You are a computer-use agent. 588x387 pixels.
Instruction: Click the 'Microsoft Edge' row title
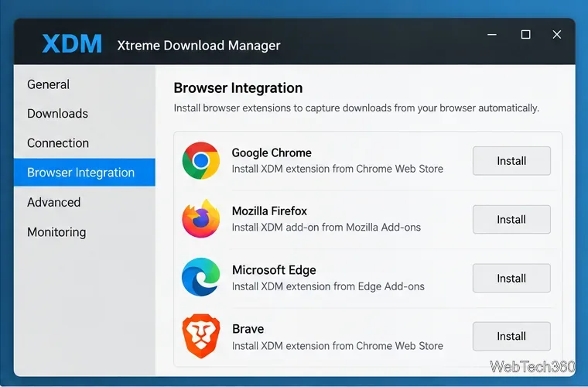(x=274, y=270)
